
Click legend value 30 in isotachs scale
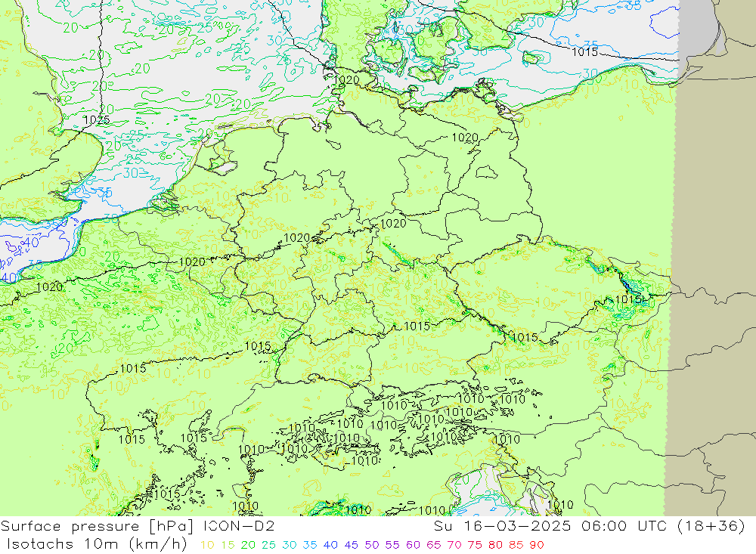290,545
